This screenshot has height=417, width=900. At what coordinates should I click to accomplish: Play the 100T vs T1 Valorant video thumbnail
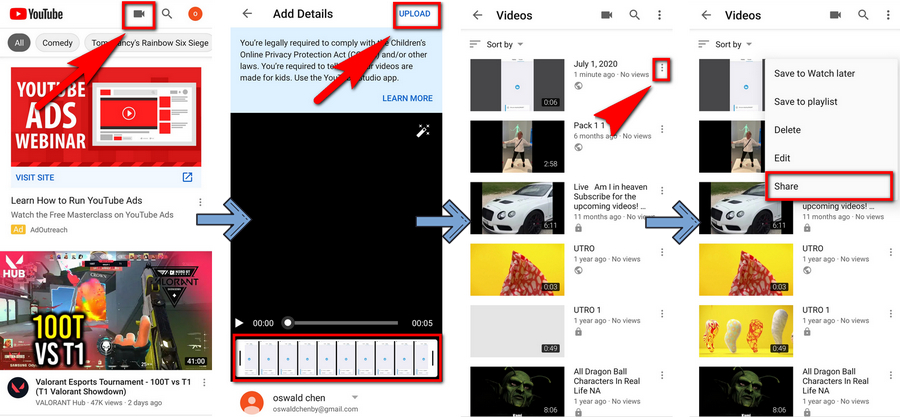[x=106, y=310]
